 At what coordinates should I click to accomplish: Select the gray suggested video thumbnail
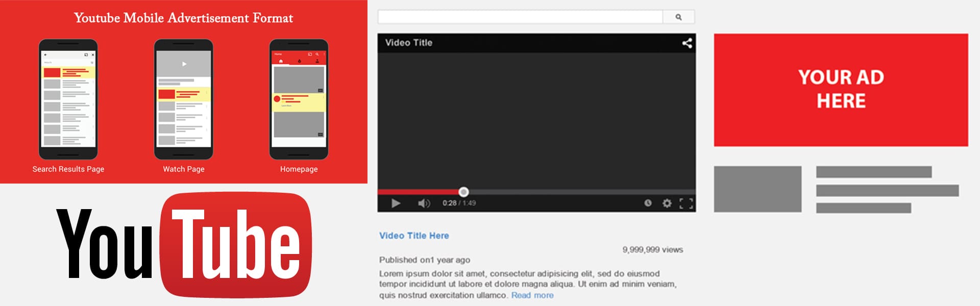click(x=757, y=189)
